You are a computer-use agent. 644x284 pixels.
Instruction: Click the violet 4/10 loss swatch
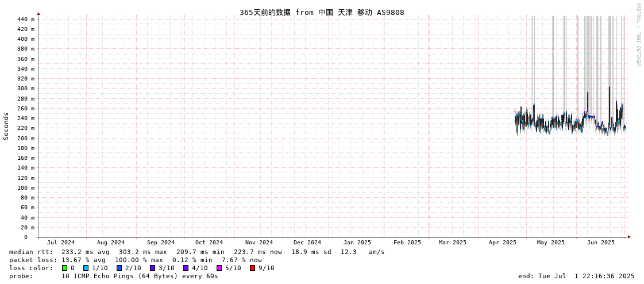(x=186, y=268)
